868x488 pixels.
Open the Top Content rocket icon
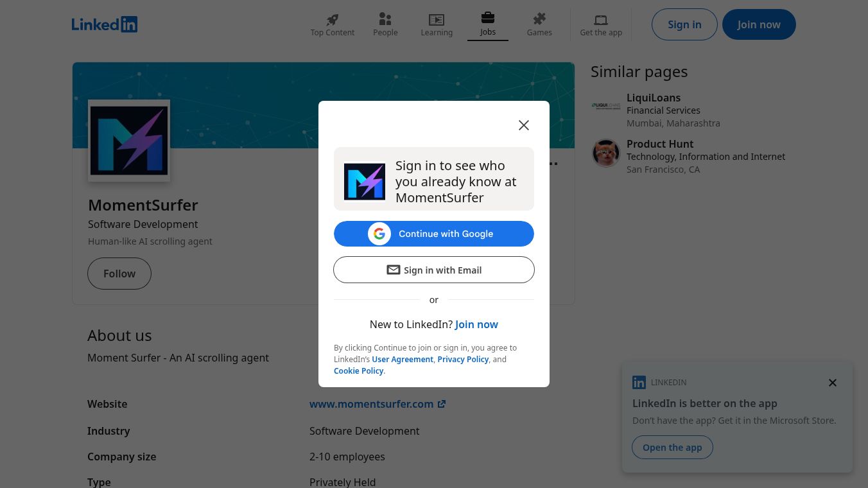pyautogui.click(x=332, y=19)
